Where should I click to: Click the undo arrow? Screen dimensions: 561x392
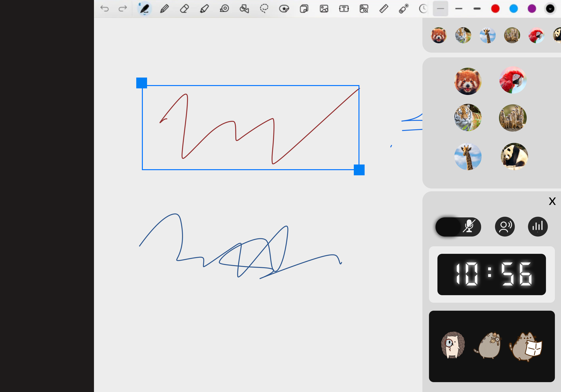(105, 9)
